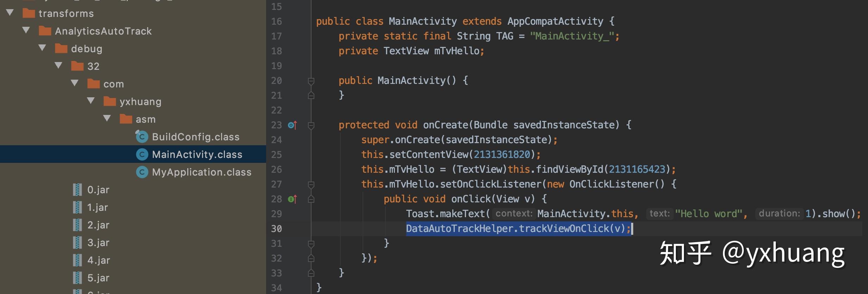Collapse the yxhuang folder arrow
The image size is (868, 294).
[91, 101]
